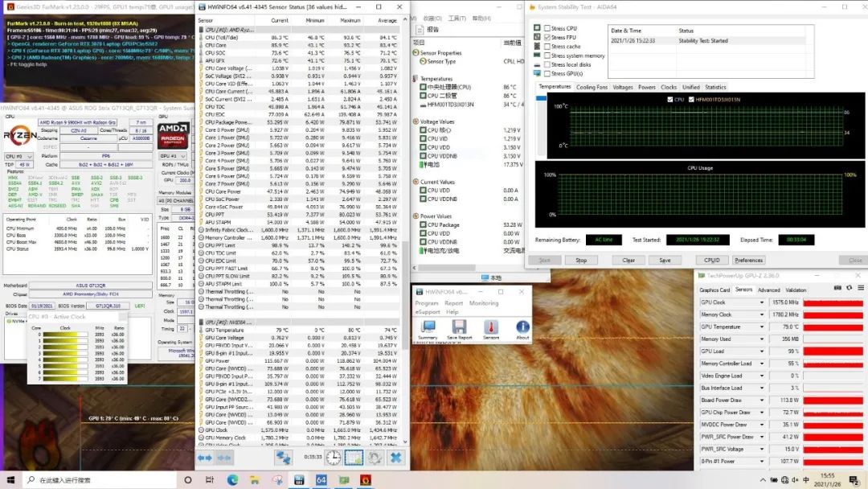This screenshot has height=489, width=868.
Task: Uncheck the Stress FPU option
Action: pos(547,37)
